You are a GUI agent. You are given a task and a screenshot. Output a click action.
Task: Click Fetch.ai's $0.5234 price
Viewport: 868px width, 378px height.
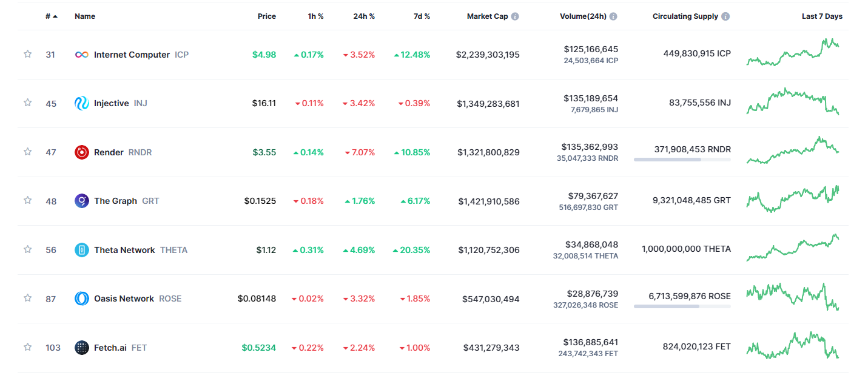pos(258,348)
